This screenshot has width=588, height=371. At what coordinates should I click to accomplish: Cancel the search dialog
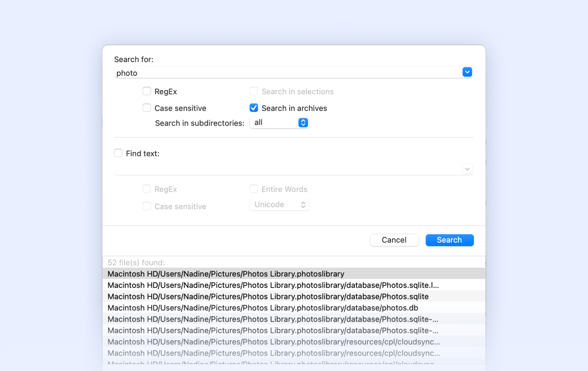pos(394,240)
